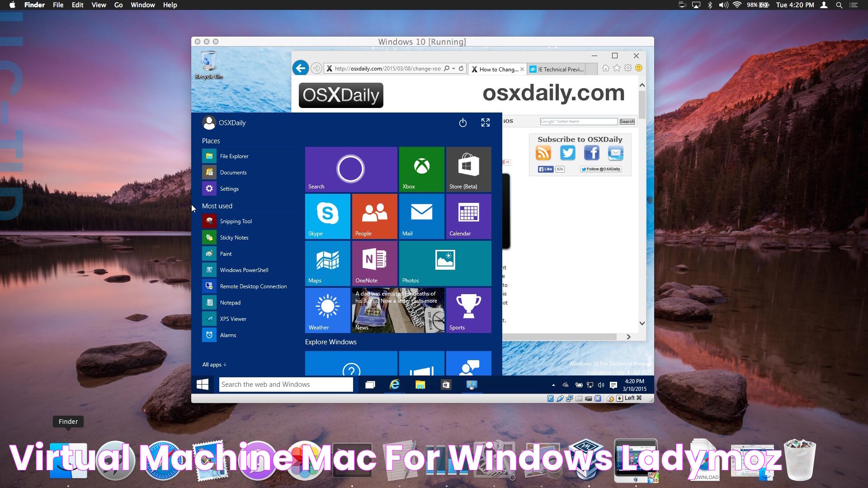
Task: Click the Internet Explorer taskbar icon
Action: pos(395,385)
